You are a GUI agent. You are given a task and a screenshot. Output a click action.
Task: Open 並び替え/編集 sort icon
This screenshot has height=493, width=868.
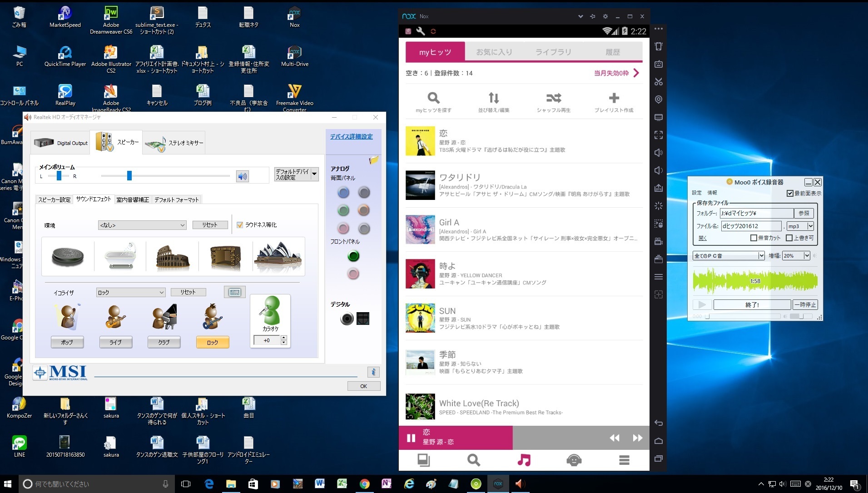tap(494, 102)
